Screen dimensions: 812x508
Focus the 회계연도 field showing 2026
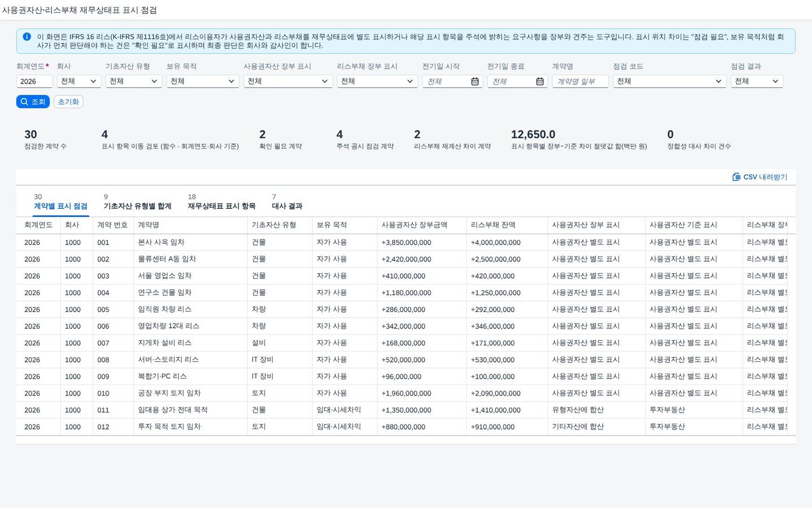(x=34, y=81)
